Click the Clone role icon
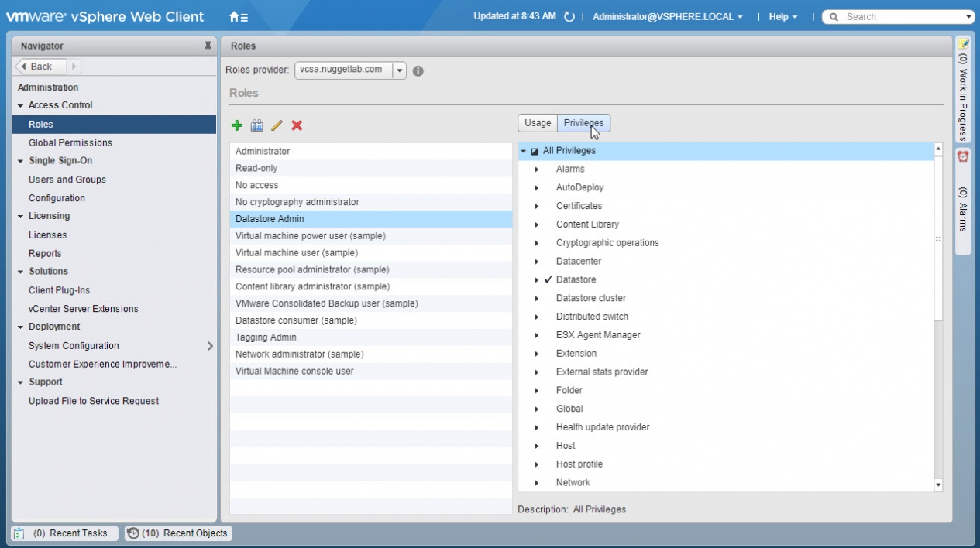 [257, 125]
